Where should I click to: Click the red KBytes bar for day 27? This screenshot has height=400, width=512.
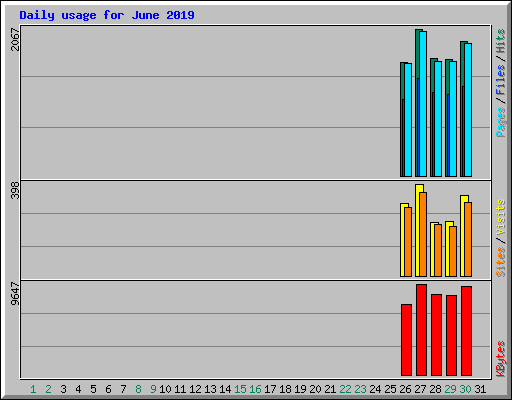pos(421,330)
